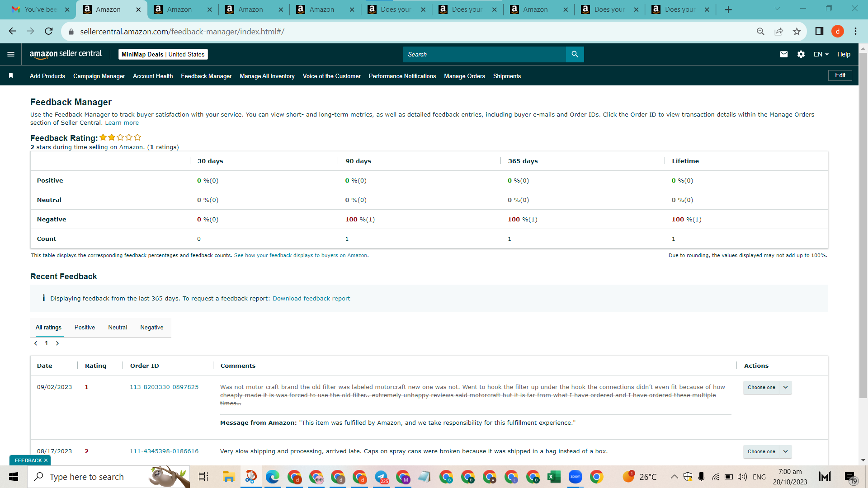
Task: Reload the page
Action: [49, 31]
